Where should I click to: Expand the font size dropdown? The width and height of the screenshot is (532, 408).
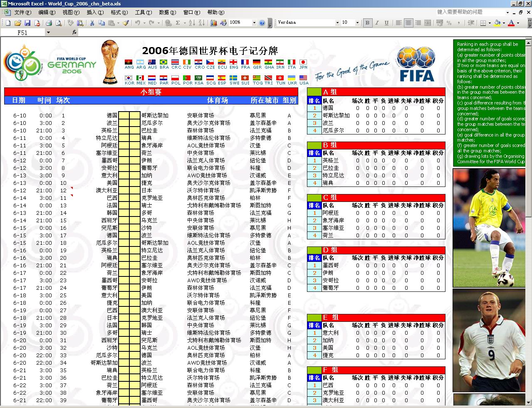(x=357, y=23)
